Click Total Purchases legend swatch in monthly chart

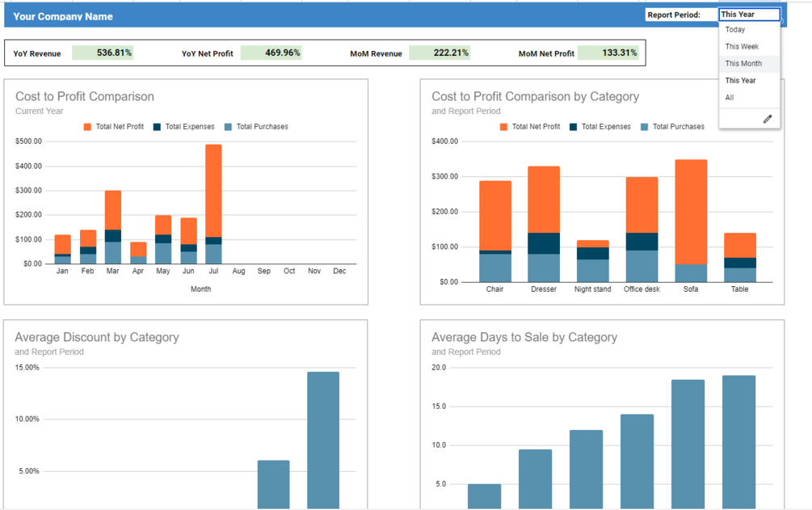click(229, 127)
